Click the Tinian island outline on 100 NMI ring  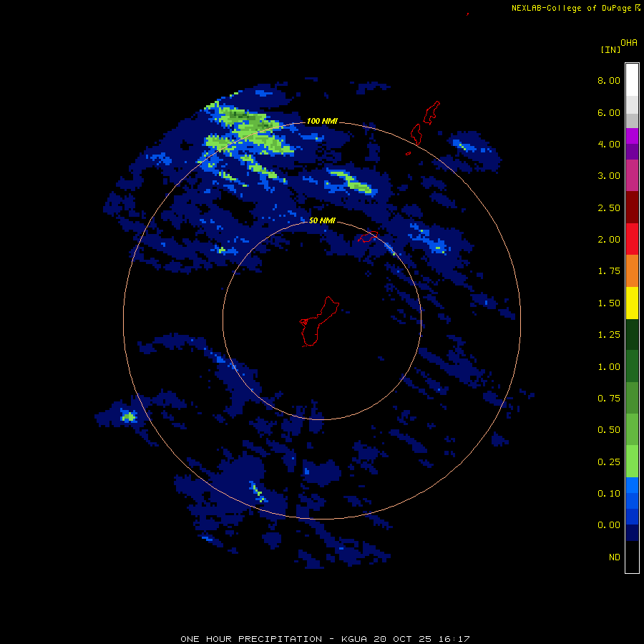pos(416,135)
